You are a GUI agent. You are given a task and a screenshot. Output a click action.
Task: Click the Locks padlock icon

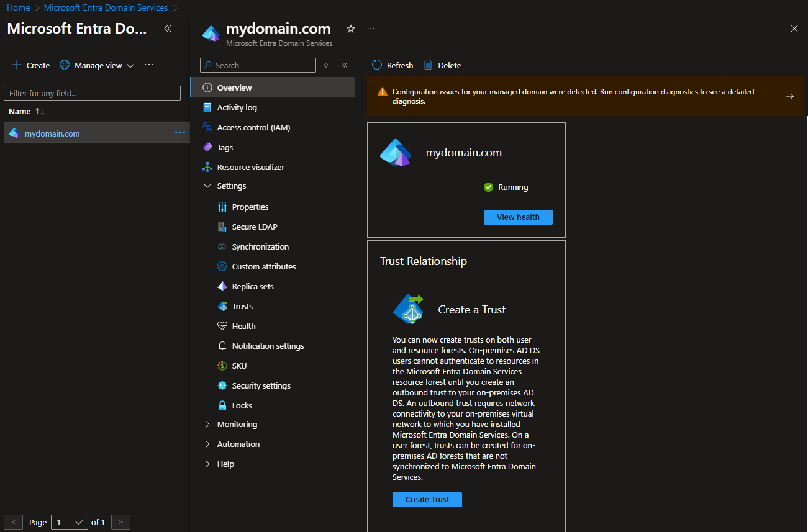(222, 405)
